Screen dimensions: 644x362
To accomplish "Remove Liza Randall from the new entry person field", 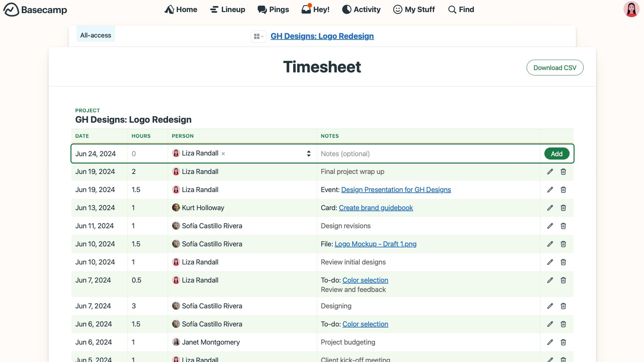I will (x=223, y=154).
